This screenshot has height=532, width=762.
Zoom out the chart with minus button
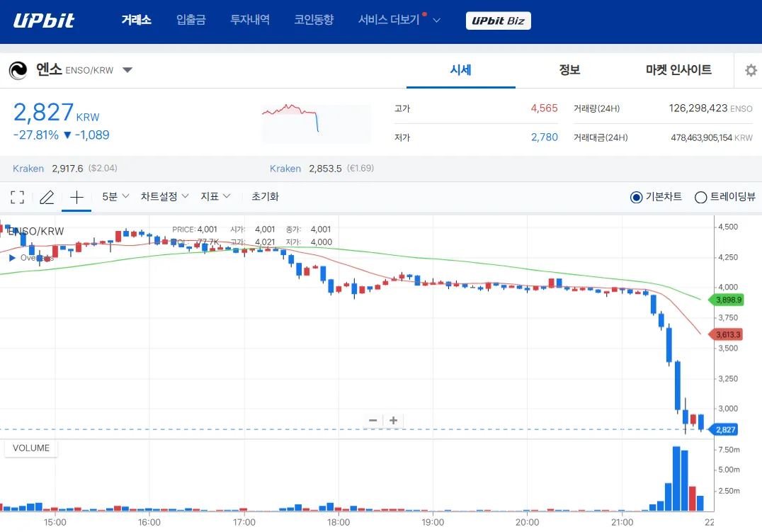tap(373, 420)
